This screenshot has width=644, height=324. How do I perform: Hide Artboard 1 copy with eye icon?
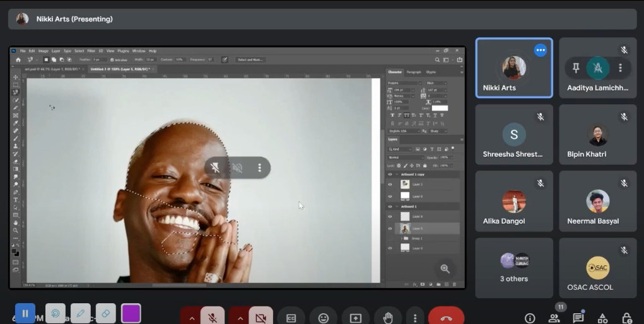pos(390,174)
